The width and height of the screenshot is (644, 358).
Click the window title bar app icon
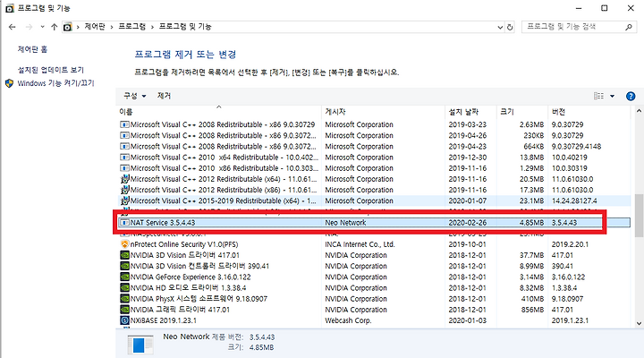pyautogui.click(x=10, y=8)
